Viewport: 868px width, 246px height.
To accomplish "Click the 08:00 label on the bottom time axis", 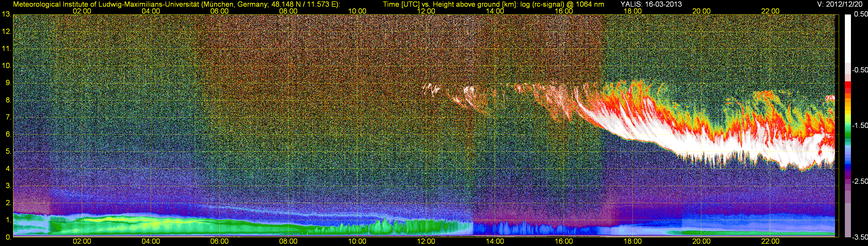I will (288, 242).
